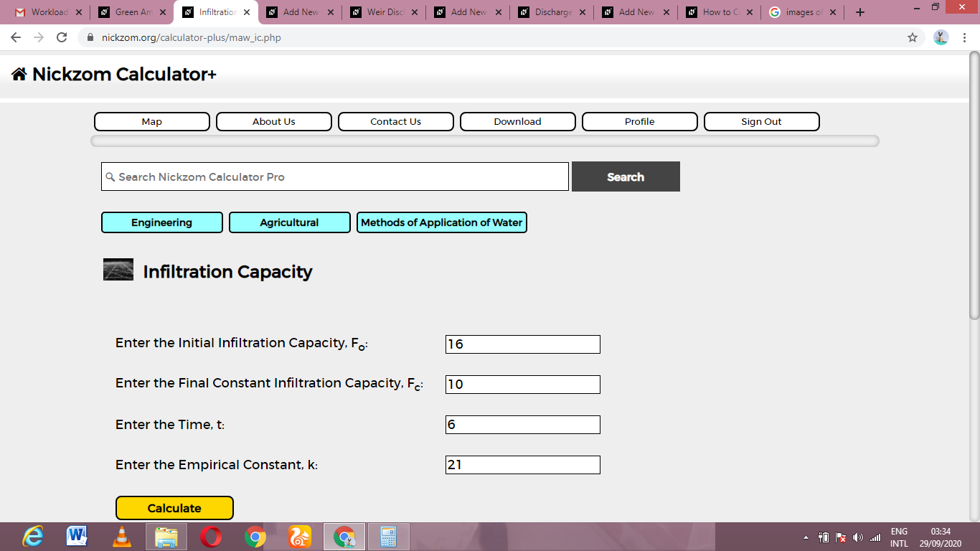Go back with browser back arrow

click(16, 37)
